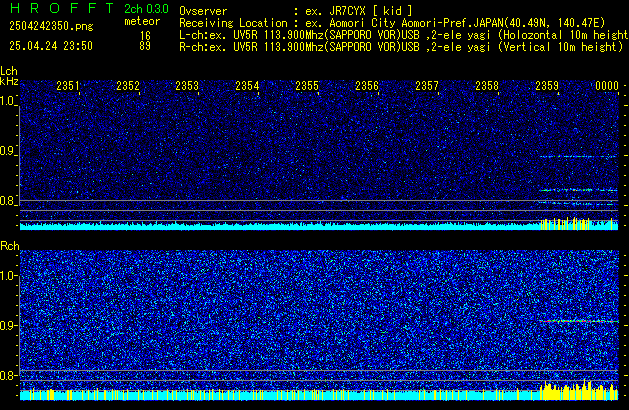
Task: Click the Lch channel label
Action: coord(9,71)
